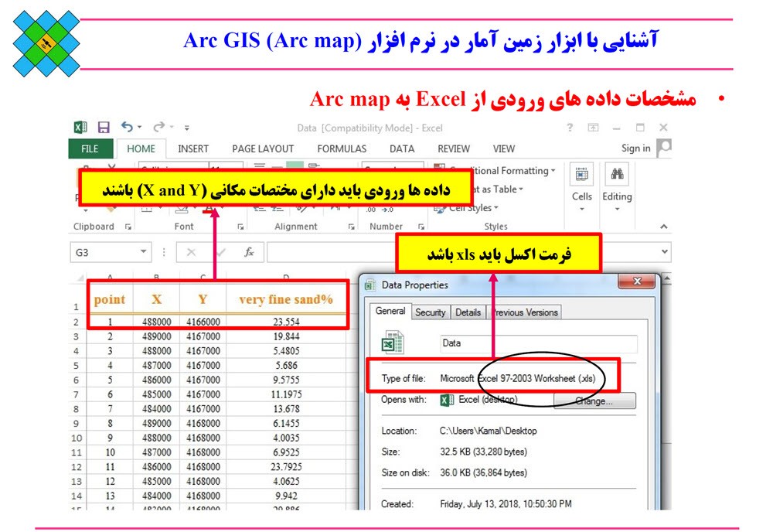Image resolution: width=773 pixels, height=532 pixels.
Task: Collapse the ribbon with the caret arrow
Action: [x=663, y=227]
